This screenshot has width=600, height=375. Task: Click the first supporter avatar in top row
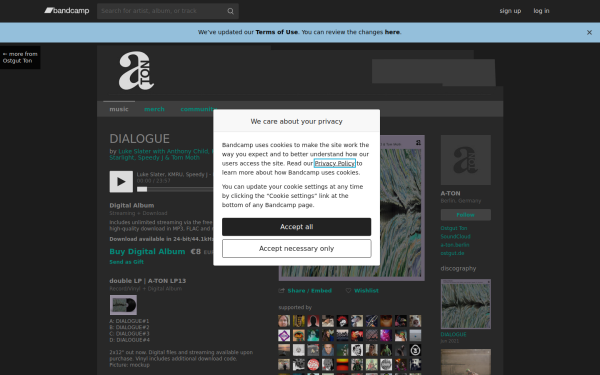(284, 321)
